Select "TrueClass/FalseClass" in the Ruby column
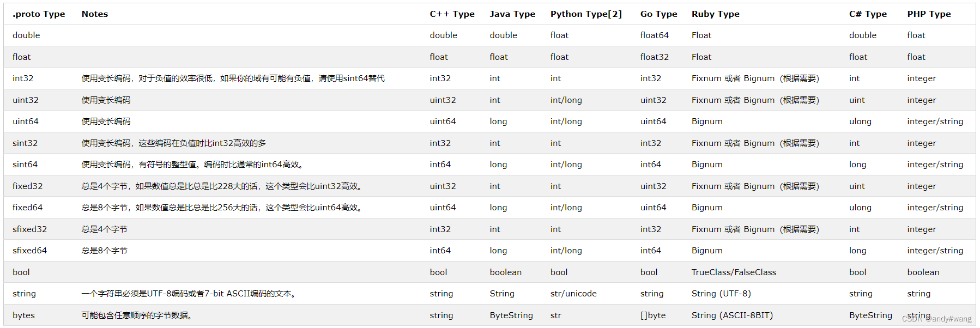This screenshot has width=980, height=328. (734, 272)
